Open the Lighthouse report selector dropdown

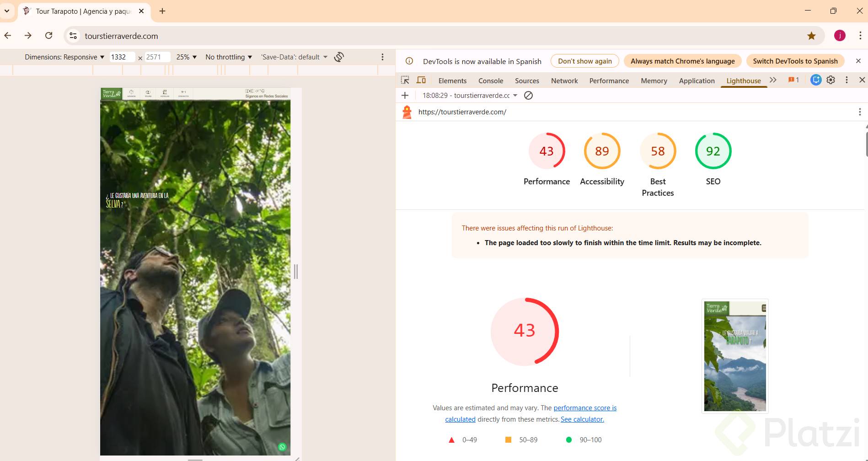(470, 96)
